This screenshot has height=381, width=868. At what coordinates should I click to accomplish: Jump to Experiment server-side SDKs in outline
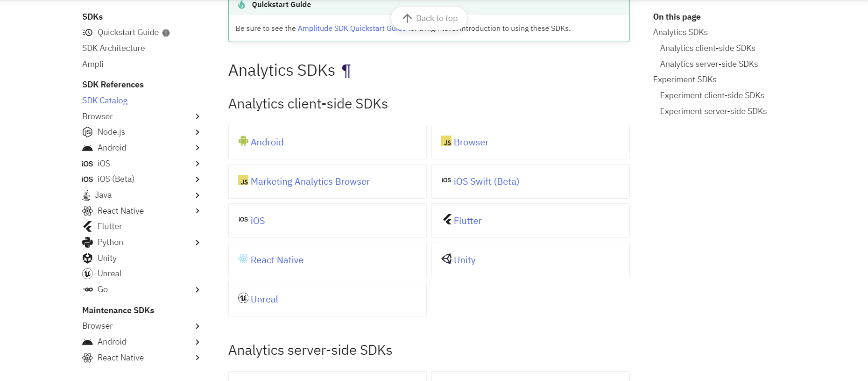click(x=713, y=111)
